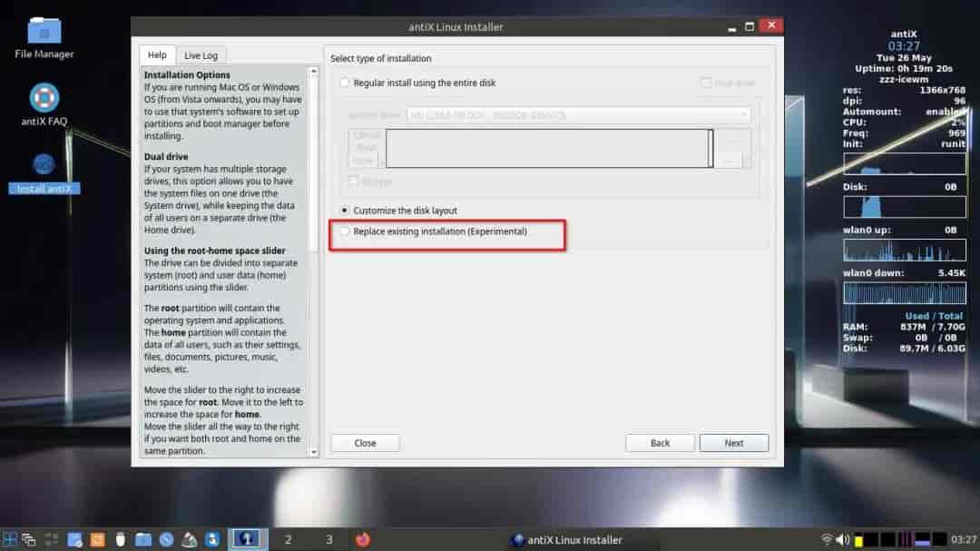The image size is (980, 551).
Task: Open the Firefox icon in the taskbar
Action: 362,539
